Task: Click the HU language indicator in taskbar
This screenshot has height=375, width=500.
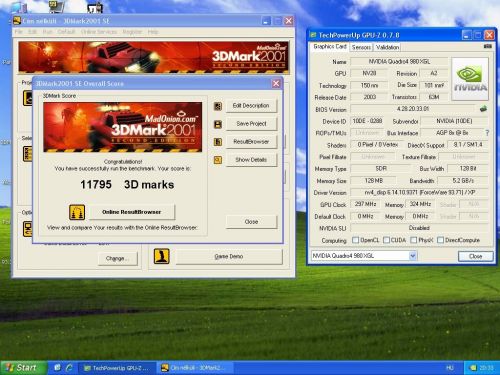Action: (450, 368)
